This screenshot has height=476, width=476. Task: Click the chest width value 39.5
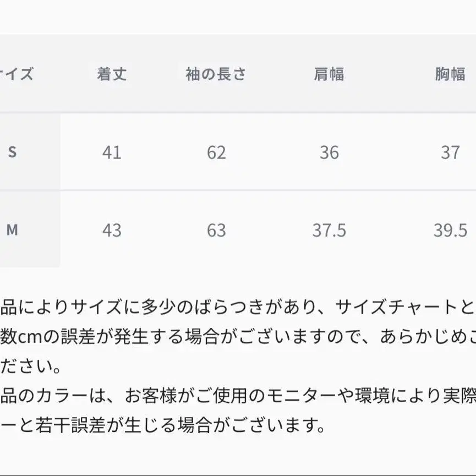tap(450, 230)
